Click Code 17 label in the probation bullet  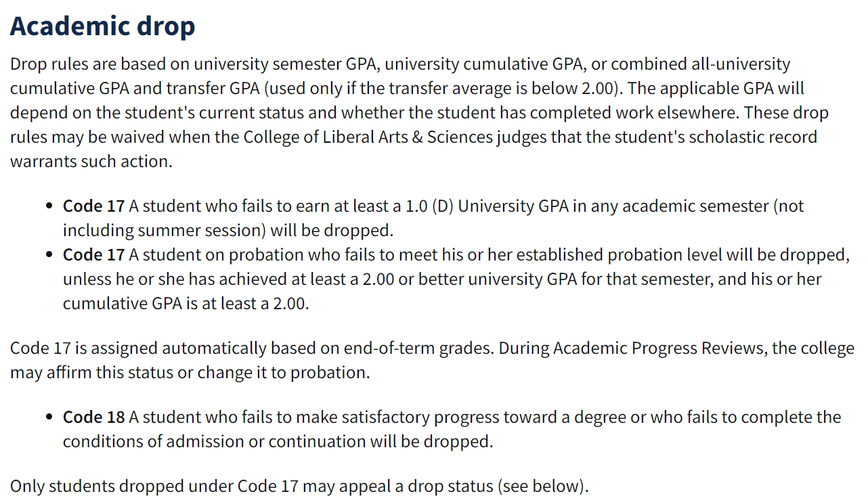pyautogui.click(x=93, y=255)
